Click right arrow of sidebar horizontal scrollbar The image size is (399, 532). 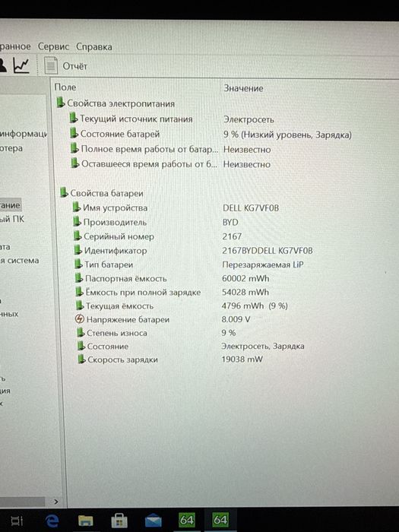(x=56, y=502)
